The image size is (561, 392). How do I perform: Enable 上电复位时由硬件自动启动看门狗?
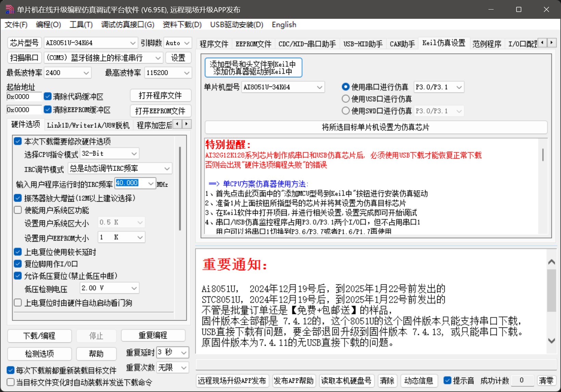(18, 302)
